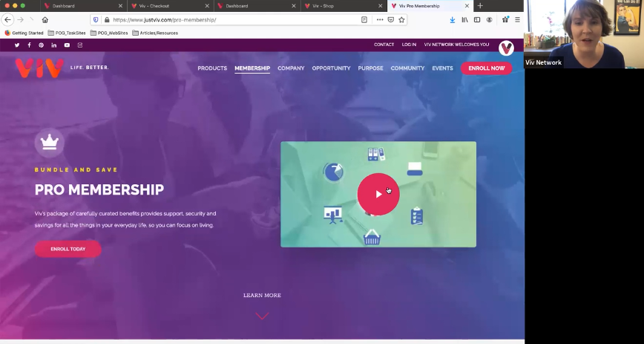This screenshot has width=644, height=344.
Task: Open the Community nav menu
Action: pyautogui.click(x=407, y=68)
